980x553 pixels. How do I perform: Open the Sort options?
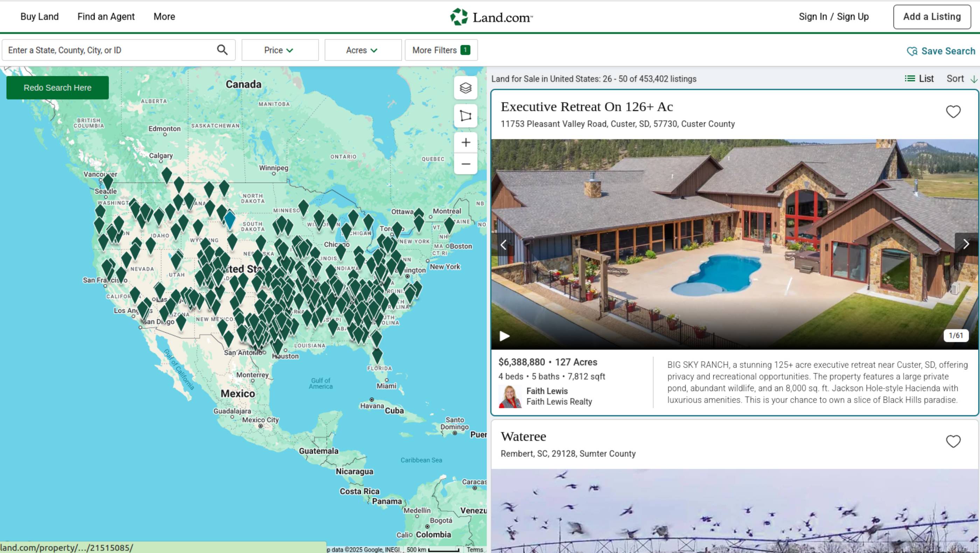tap(961, 79)
